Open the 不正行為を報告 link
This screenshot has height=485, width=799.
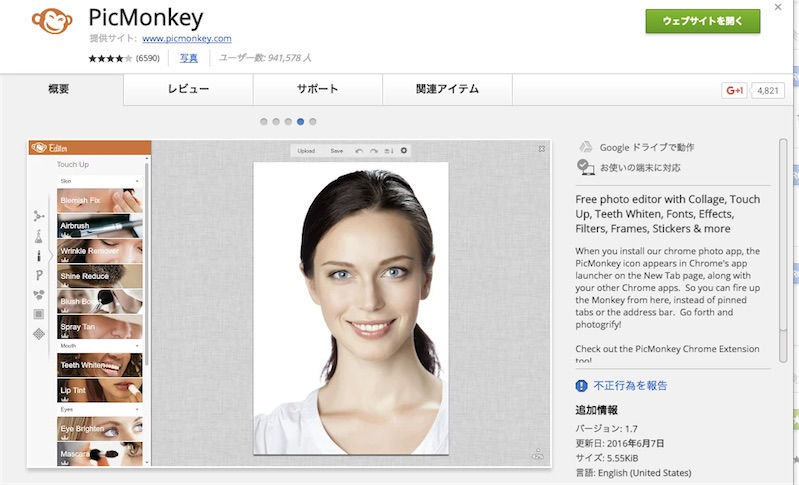tap(630, 386)
